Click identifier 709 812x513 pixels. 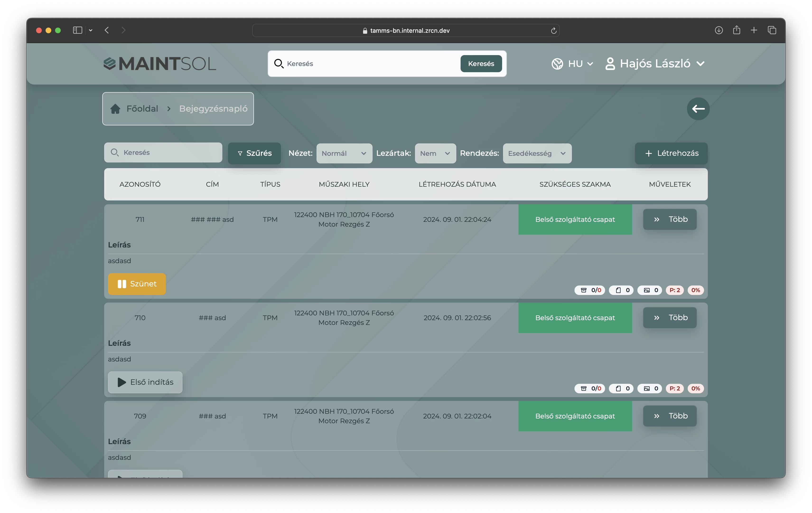[140, 416]
